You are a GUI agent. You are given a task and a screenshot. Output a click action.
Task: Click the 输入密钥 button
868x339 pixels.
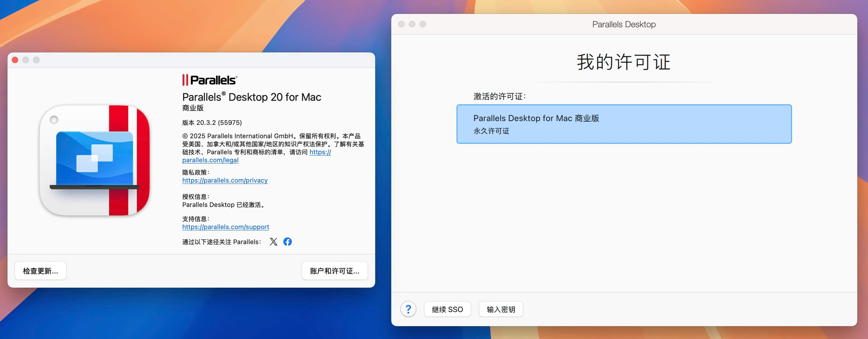501,309
